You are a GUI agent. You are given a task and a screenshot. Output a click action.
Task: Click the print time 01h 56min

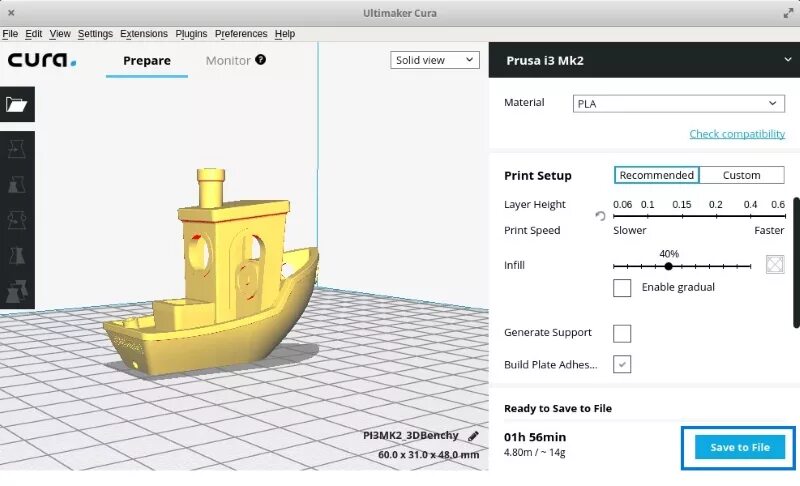[535, 437]
